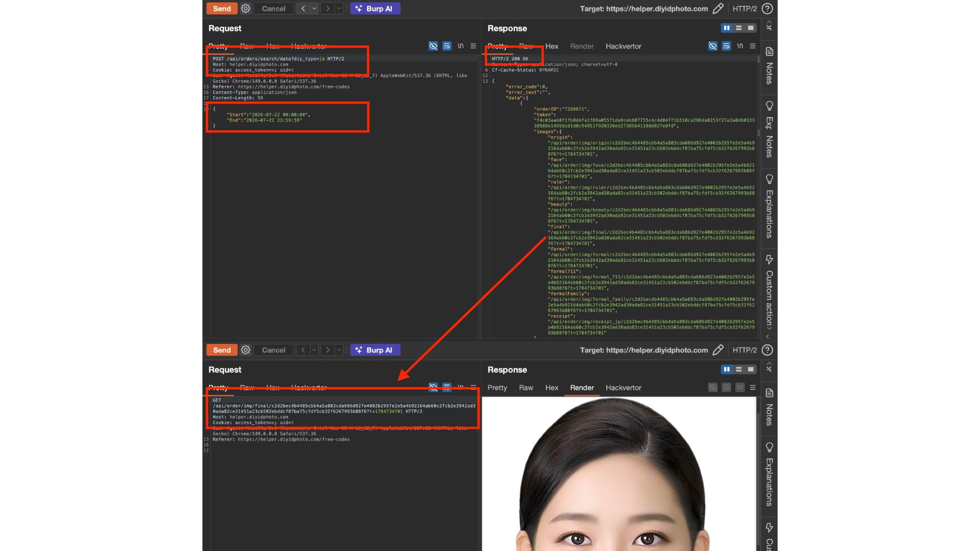
Task: Toggle line wrap in upper Request editor
Action: 446,46
